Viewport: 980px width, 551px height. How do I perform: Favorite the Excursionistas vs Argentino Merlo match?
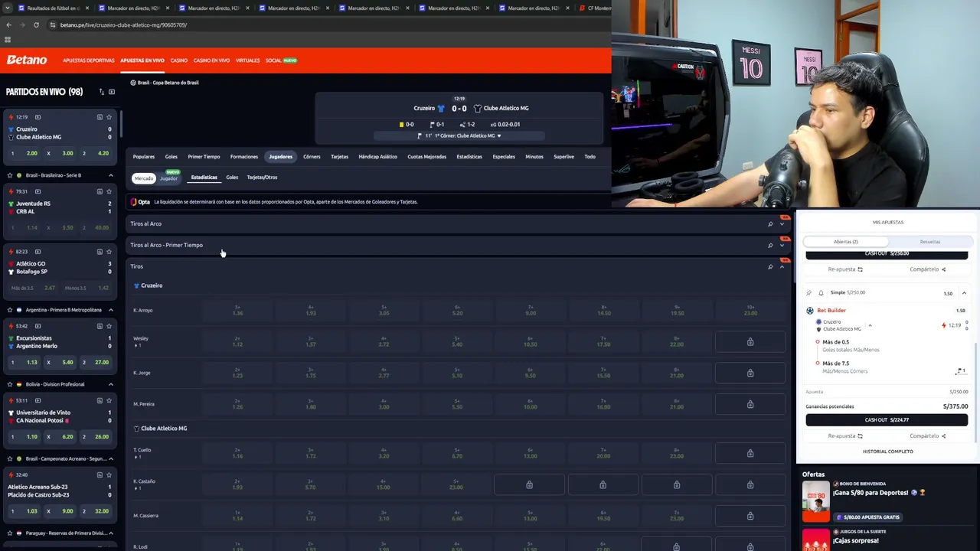[x=109, y=326]
